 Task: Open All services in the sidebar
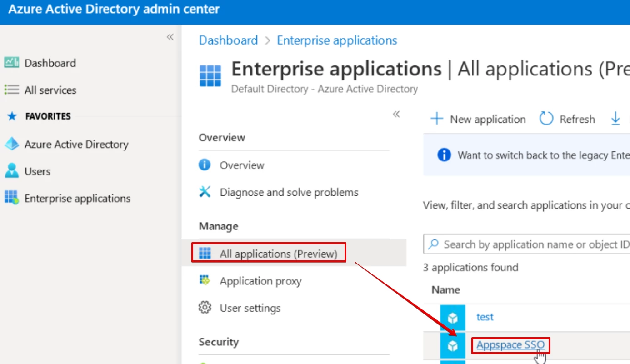coord(50,90)
